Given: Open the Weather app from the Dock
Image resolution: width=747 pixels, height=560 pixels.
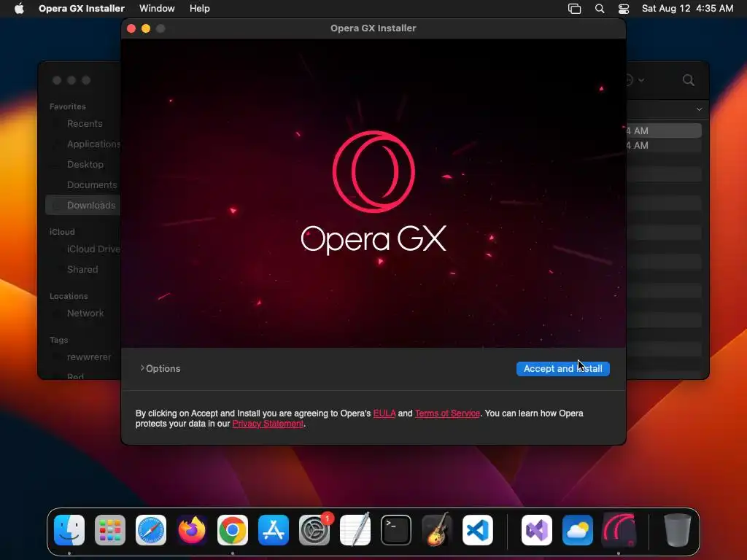Looking at the screenshot, I should (578, 530).
